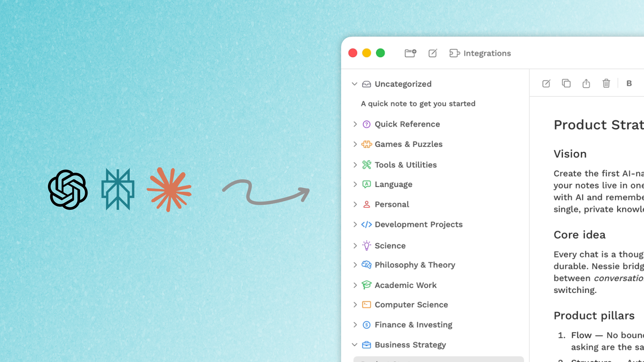This screenshot has height=362, width=644.
Task: Expand the Games & Puzzles folder
Action: coord(355,144)
